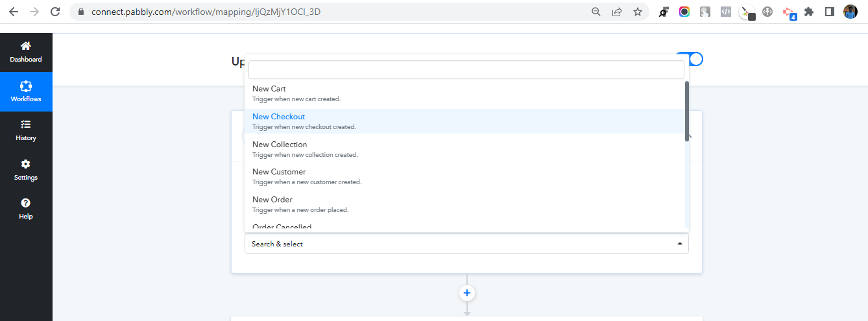The image size is (868, 321).
Task: Select the Order Cancelled trigger
Action: click(464, 227)
